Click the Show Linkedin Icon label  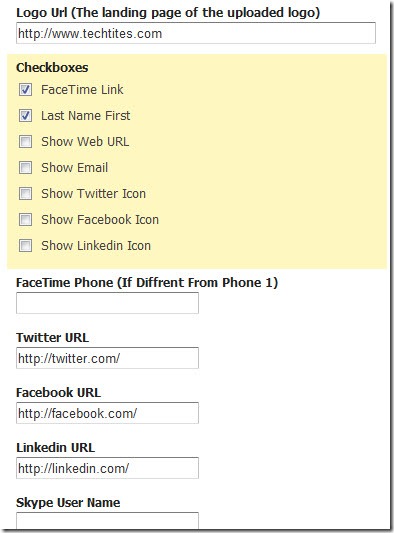click(96, 245)
